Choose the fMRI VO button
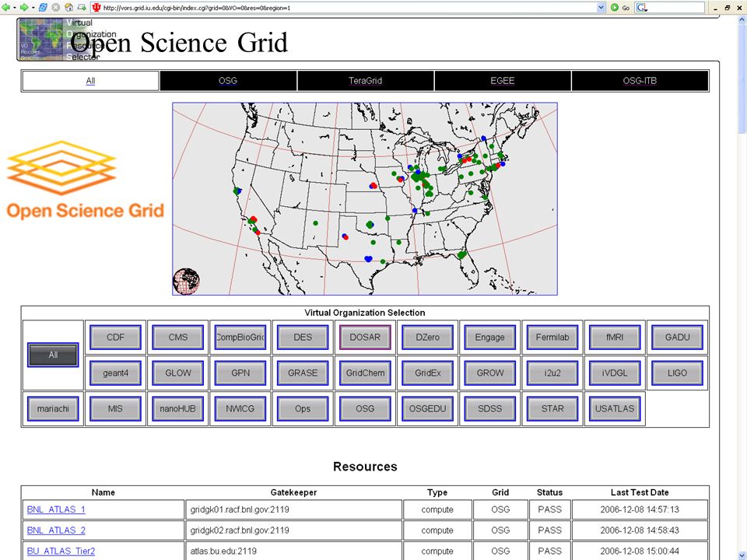The image size is (747, 560). point(615,337)
